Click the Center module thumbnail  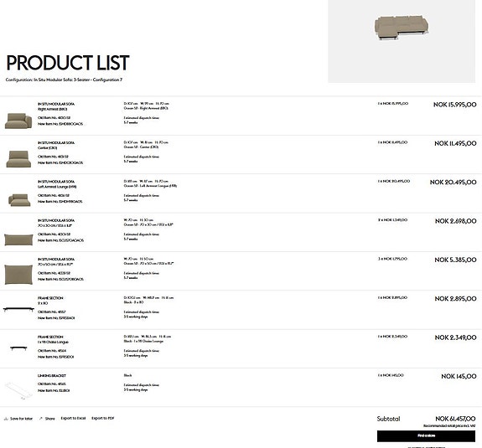18,159
